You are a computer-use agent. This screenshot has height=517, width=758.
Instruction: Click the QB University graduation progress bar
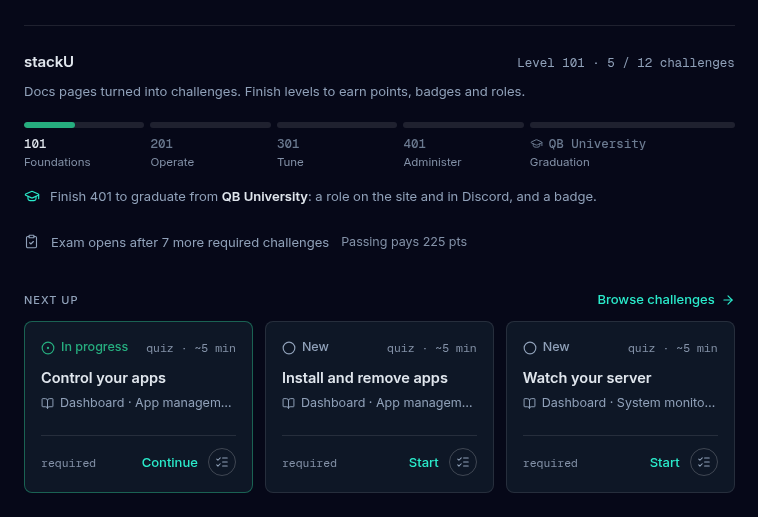click(x=632, y=125)
